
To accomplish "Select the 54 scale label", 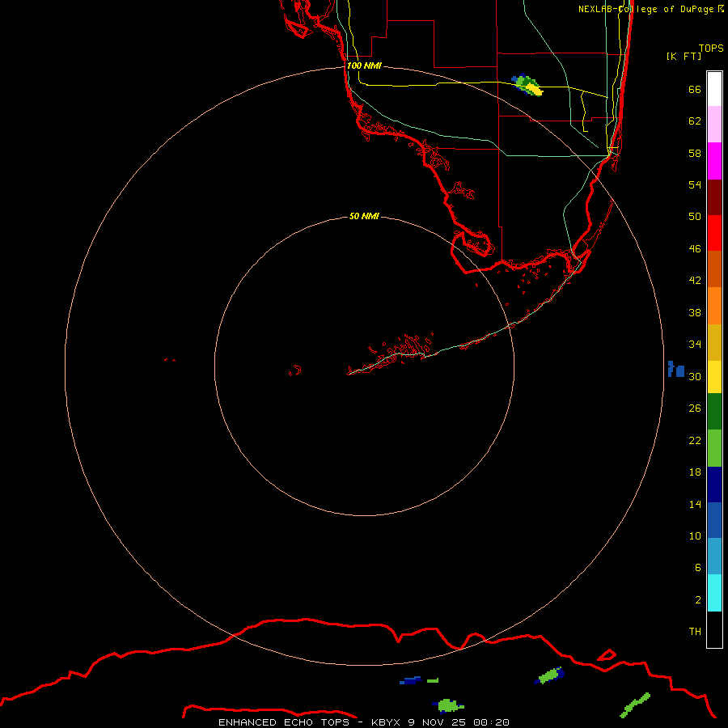I will [695, 184].
